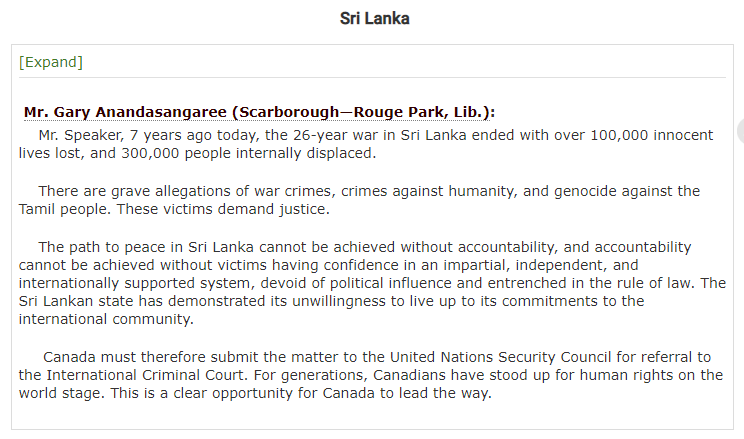Open Mr. Gary Anandasangaree's member profile link
This screenshot has height=439, width=744.
click(259, 112)
